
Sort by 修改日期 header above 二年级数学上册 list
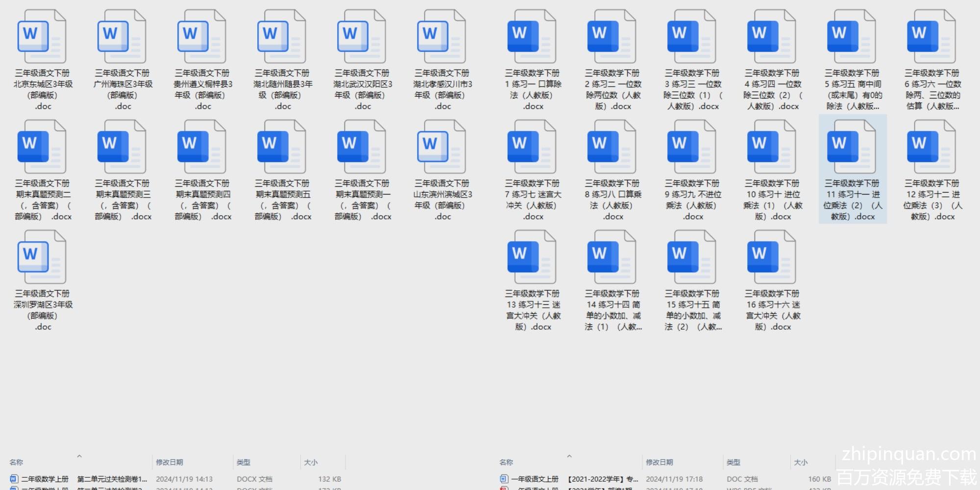click(169, 462)
